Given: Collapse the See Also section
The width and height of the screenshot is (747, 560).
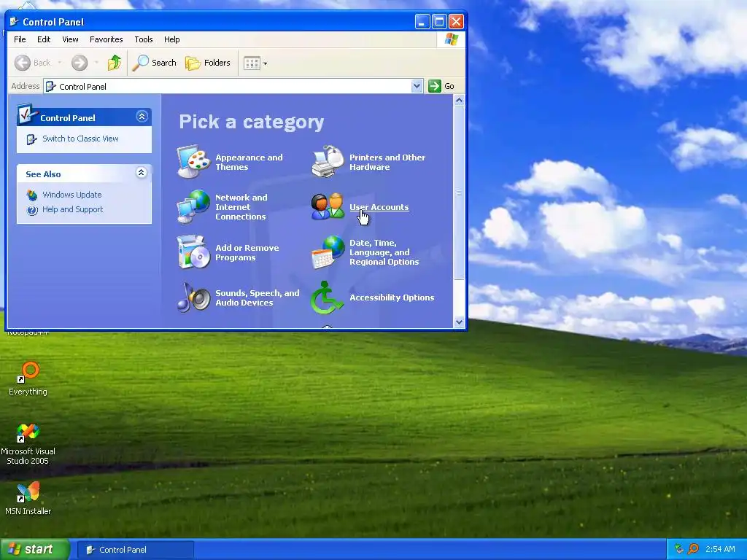Looking at the screenshot, I should click(141, 173).
